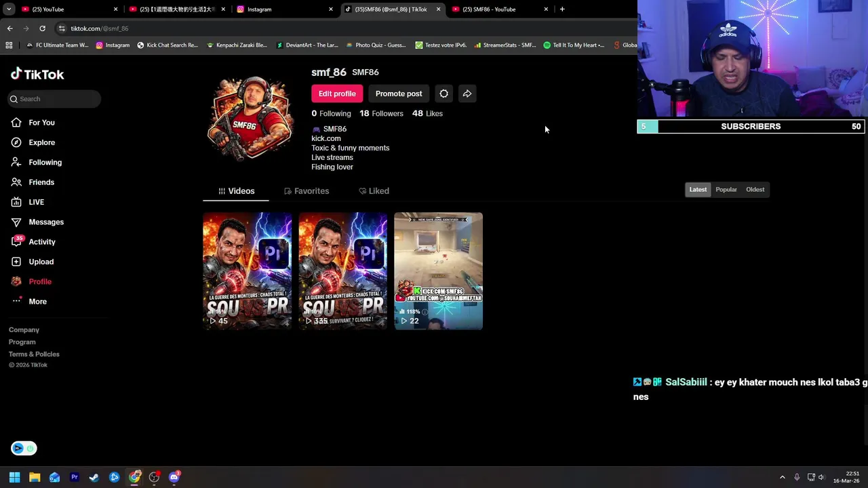
Task: Reload the TikTok page
Action: tap(42, 28)
